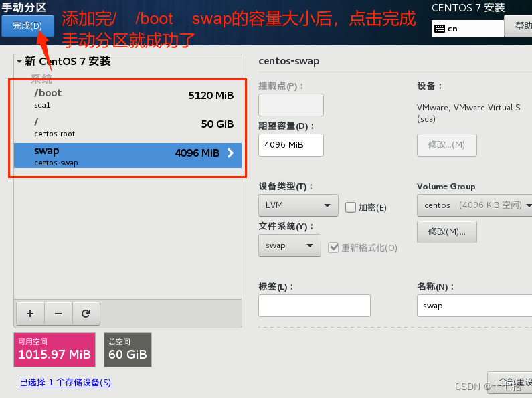The image size is (532, 398).
Task: Click the add partition plus button
Action: [30, 314]
